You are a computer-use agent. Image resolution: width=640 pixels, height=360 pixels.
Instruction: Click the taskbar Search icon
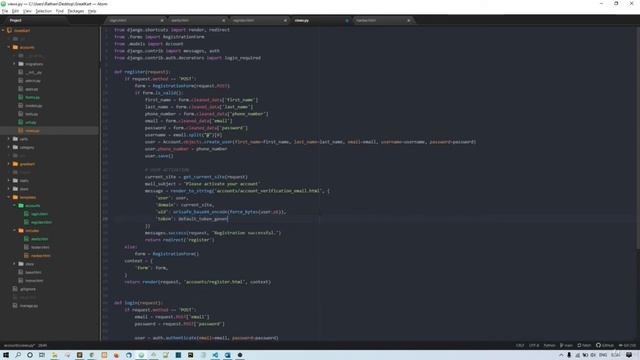pos(18,355)
